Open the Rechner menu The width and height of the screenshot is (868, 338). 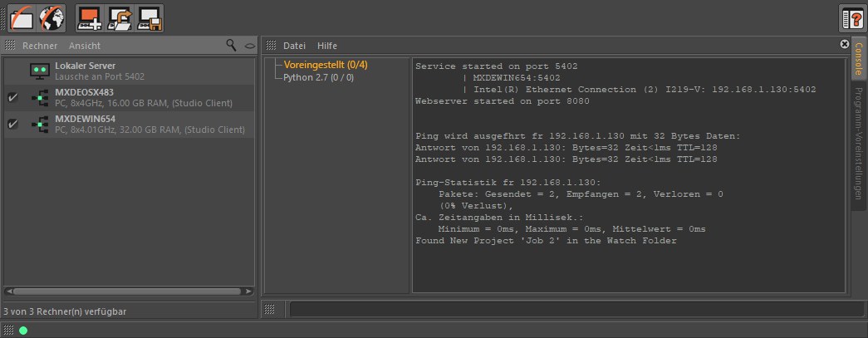pyautogui.click(x=40, y=46)
